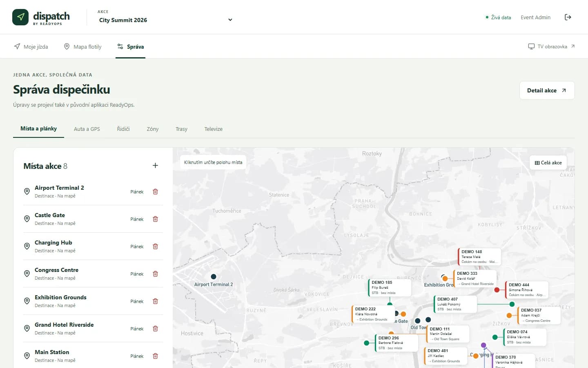
Task: Click the dispatch logo icon
Action: 20,17
